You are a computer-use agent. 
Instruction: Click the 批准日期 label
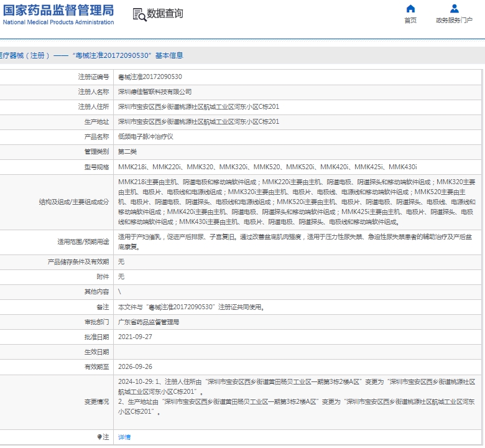[96, 337]
